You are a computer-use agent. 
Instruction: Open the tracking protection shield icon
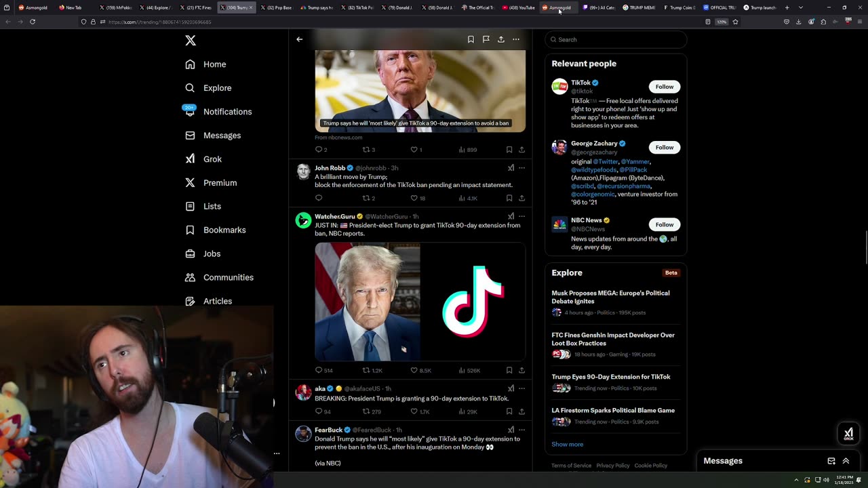[83, 22]
